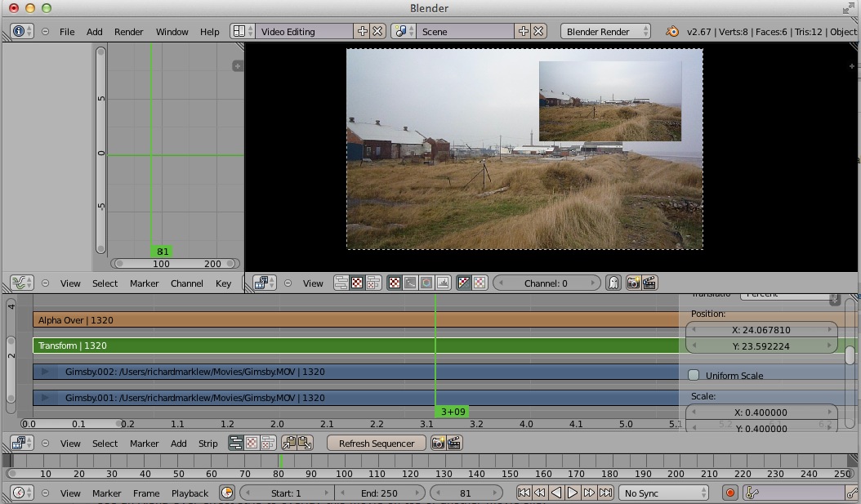Open the Scene selector field
The height and width of the screenshot is (504, 861).
click(466, 31)
